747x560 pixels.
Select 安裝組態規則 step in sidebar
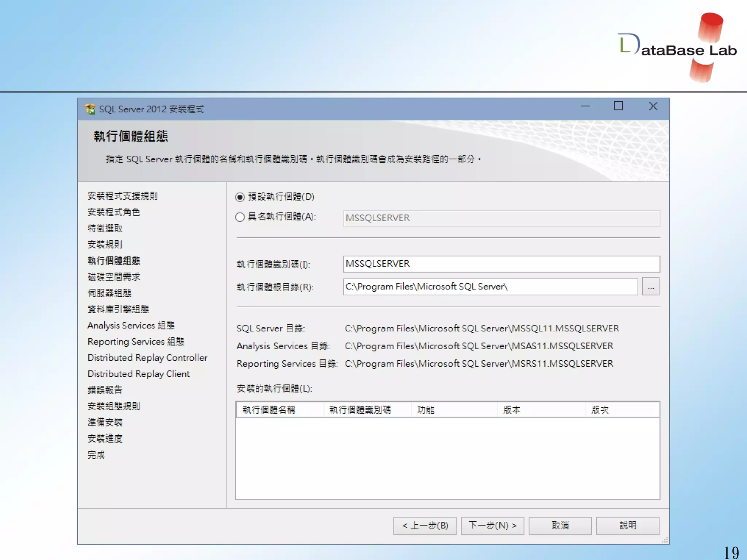114,406
